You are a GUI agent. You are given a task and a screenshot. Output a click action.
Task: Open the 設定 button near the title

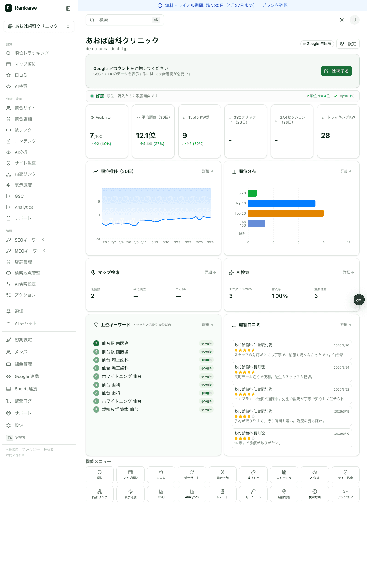tap(348, 44)
